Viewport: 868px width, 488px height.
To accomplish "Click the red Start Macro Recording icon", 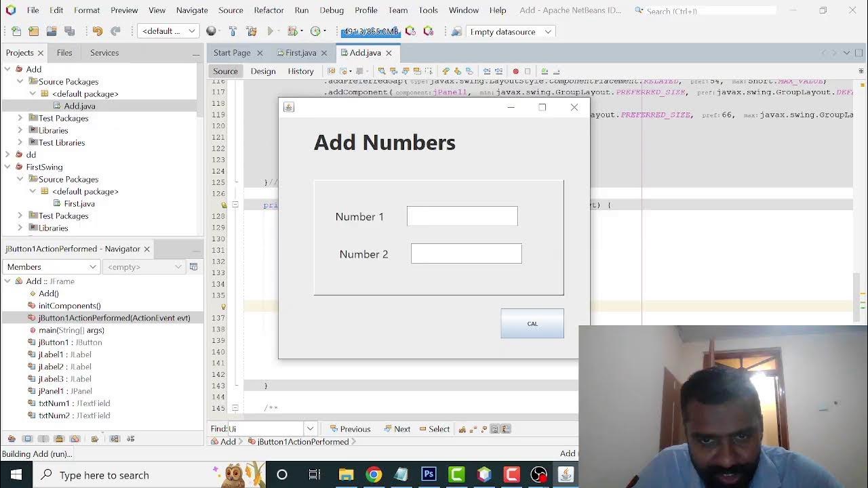I will click(x=515, y=71).
